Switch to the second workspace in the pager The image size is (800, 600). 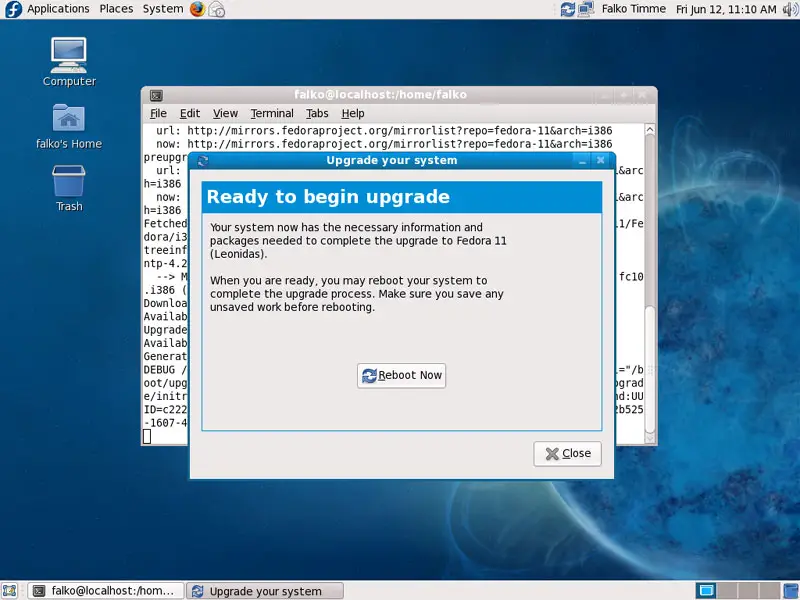[727, 591]
